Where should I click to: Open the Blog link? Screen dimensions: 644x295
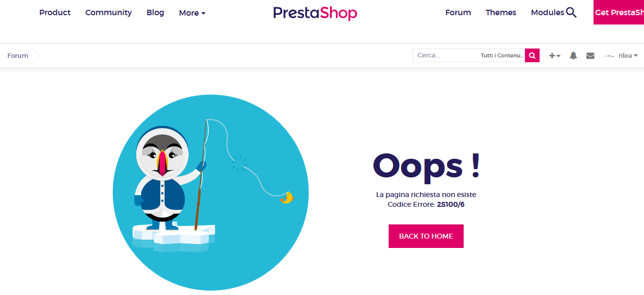(x=155, y=12)
